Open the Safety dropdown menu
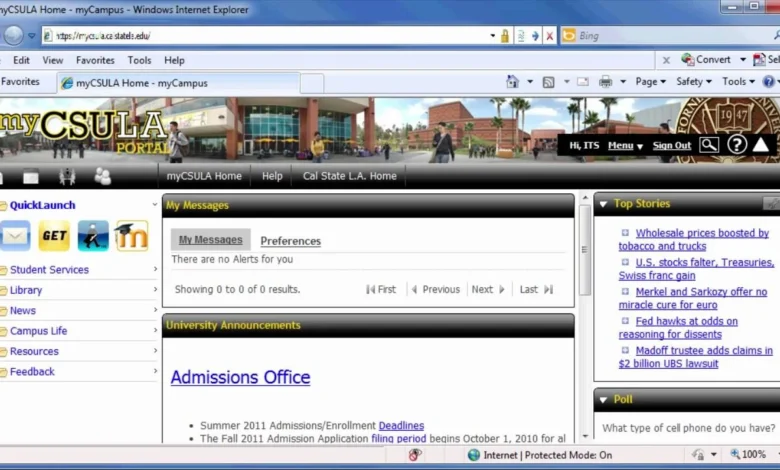780x470 pixels. pyautogui.click(x=693, y=82)
